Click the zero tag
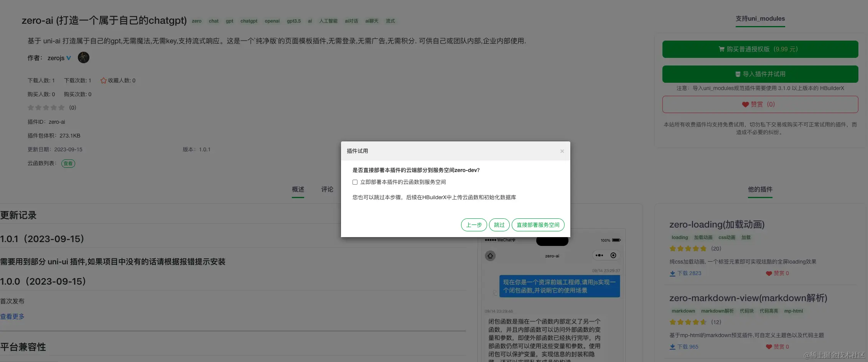The width and height of the screenshot is (868, 362). coord(196,21)
